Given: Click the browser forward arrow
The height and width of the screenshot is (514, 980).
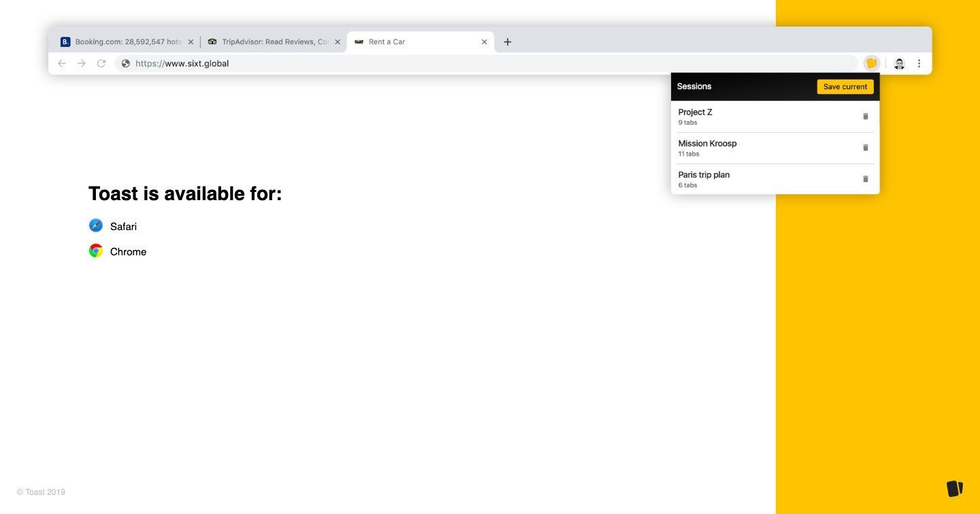Looking at the screenshot, I should pyautogui.click(x=82, y=63).
